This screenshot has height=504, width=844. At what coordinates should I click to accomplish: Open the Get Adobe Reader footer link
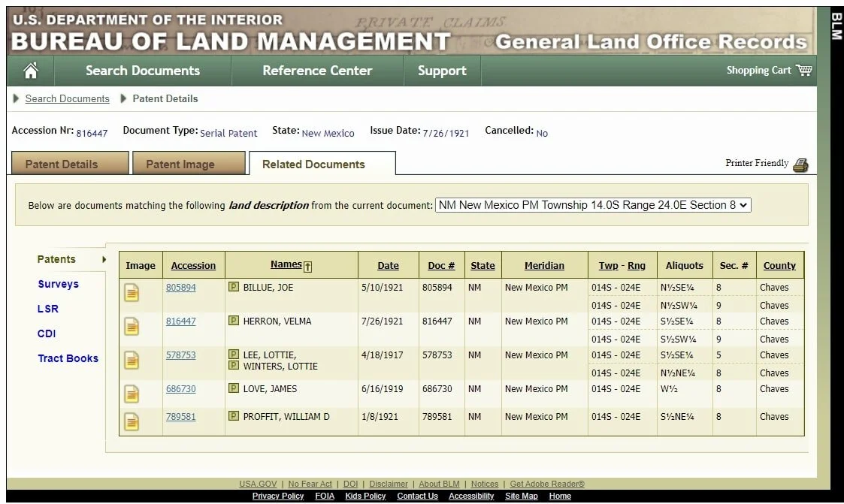547,484
